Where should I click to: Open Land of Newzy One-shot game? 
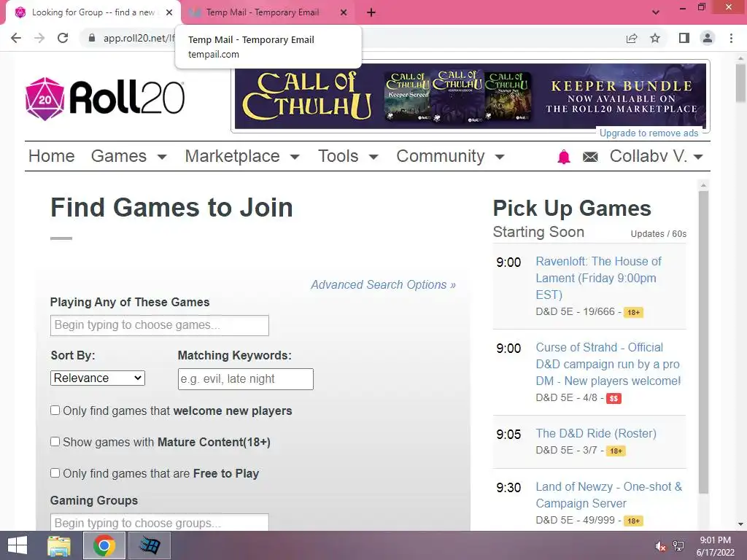pos(609,495)
